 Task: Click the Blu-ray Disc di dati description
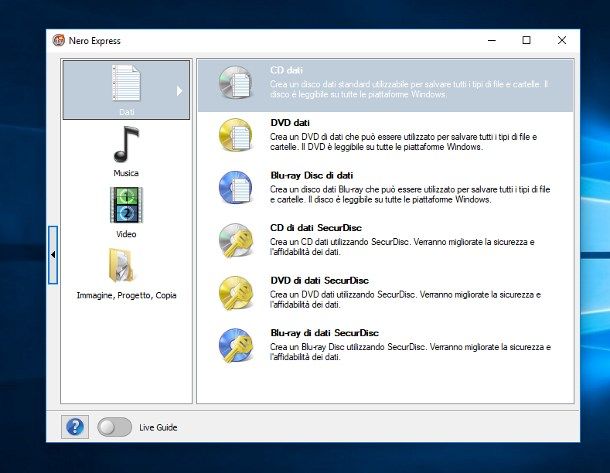pos(410,194)
